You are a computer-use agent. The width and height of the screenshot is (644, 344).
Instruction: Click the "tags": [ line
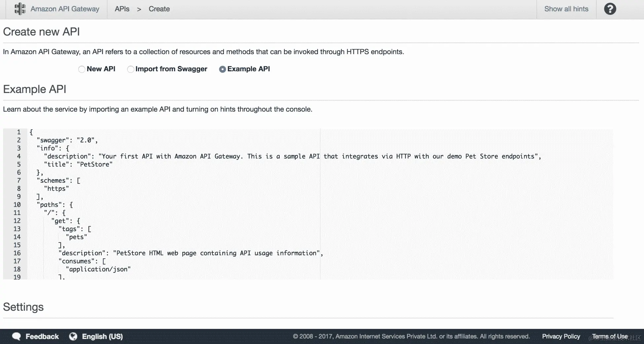click(x=75, y=229)
